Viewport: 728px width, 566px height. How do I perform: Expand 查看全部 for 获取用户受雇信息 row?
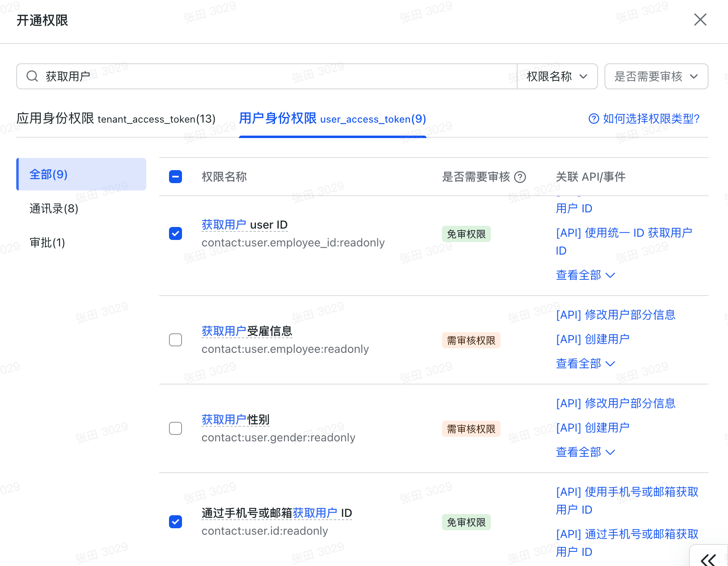pyautogui.click(x=585, y=364)
